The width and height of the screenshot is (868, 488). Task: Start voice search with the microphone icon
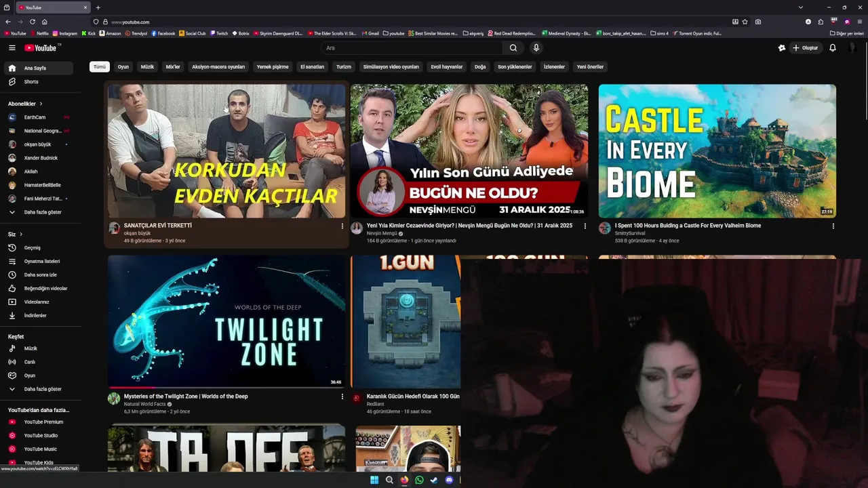[x=536, y=47]
